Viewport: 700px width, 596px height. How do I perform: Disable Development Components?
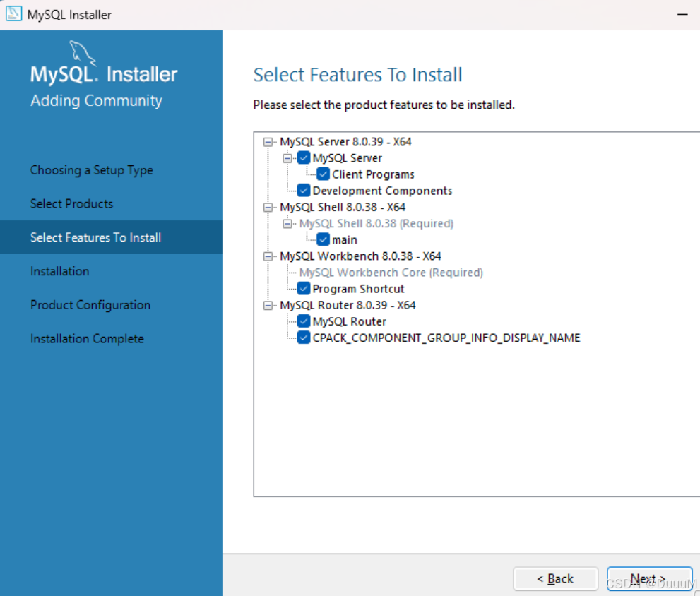[x=304, y=190]
